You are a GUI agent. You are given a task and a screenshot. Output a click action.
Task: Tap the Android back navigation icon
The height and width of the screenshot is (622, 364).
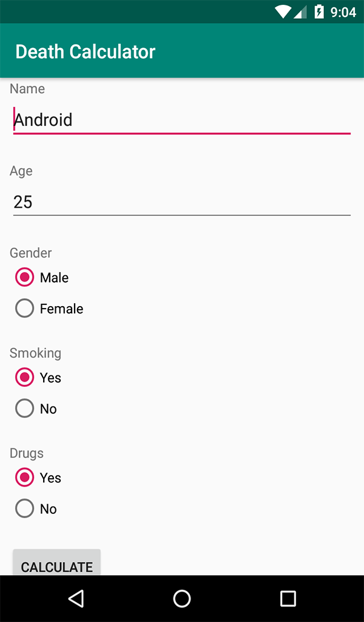(76, 599)
